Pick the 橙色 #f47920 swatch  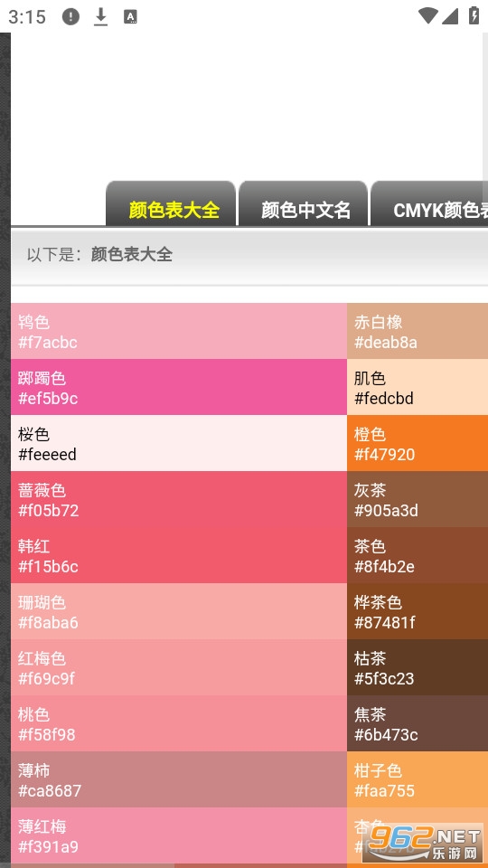click(418, 443)
